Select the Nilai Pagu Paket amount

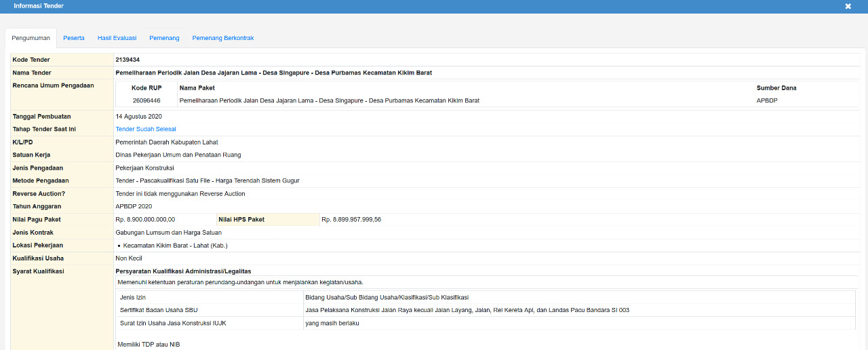[145, 220]
